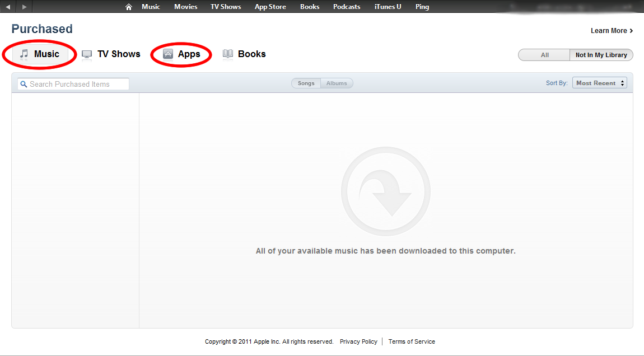Select the purchased TV Shows tab
Viewport: 644px width, 356px height.
click(111, 54)
